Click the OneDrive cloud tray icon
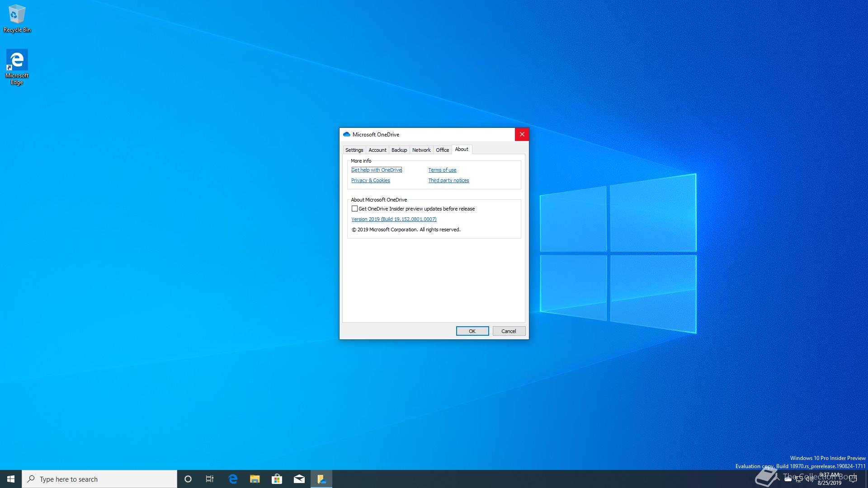The width and height of the screenshot is (868, 488). (x=788, y=479)
